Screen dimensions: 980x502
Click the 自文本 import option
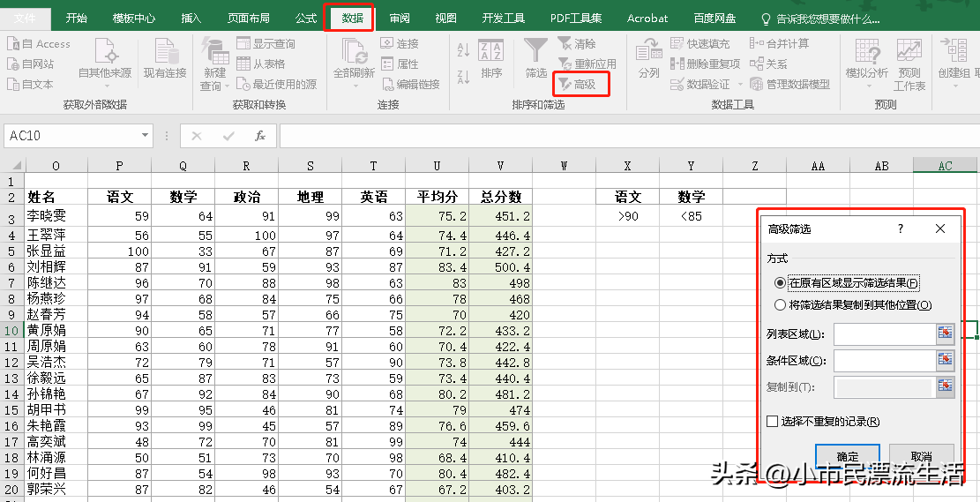pyautogui.click(x=30, y=84)
